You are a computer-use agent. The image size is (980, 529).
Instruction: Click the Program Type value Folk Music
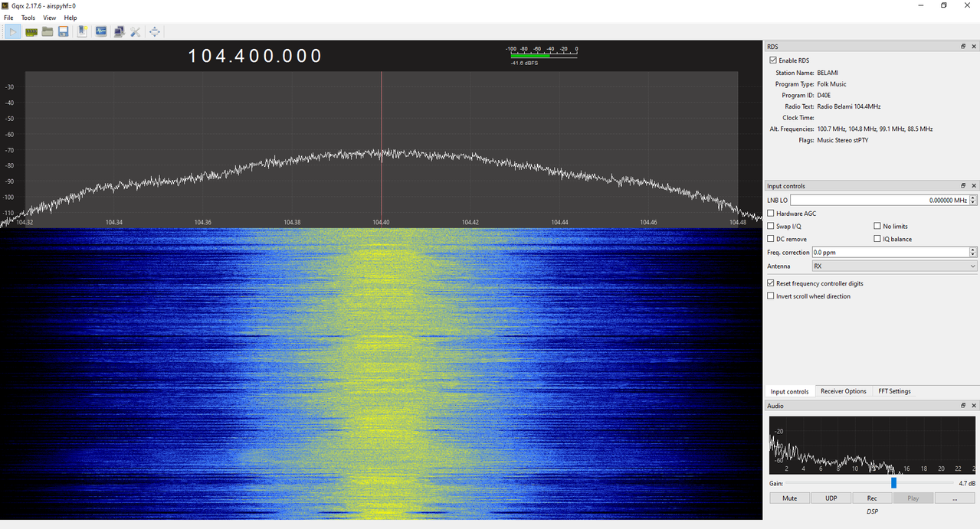[831, 84]
